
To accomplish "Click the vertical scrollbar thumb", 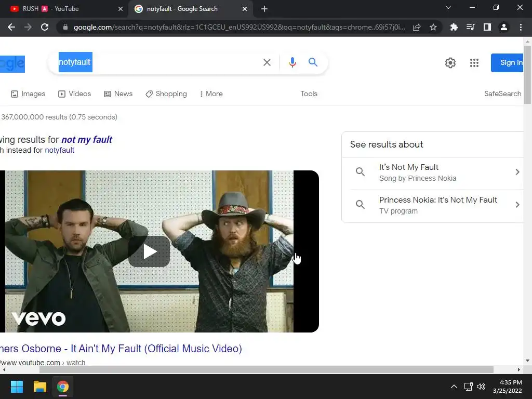I will (x=527, y=75).
